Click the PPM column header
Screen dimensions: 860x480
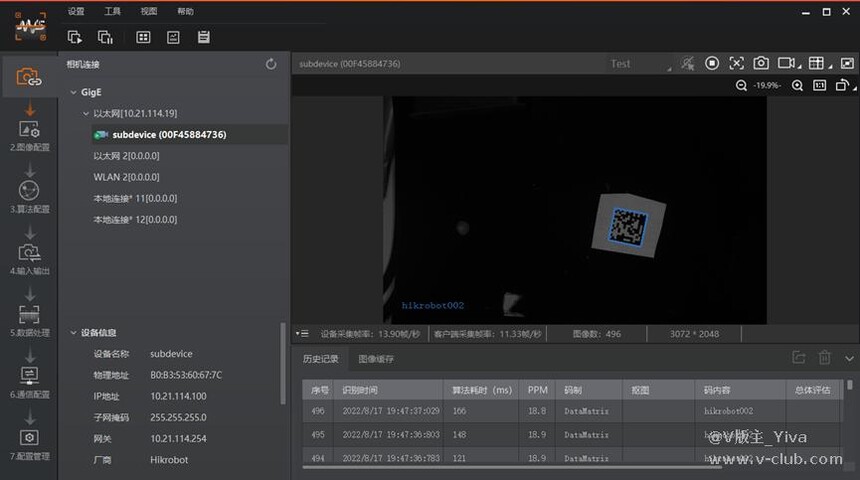tap(538, 390)
